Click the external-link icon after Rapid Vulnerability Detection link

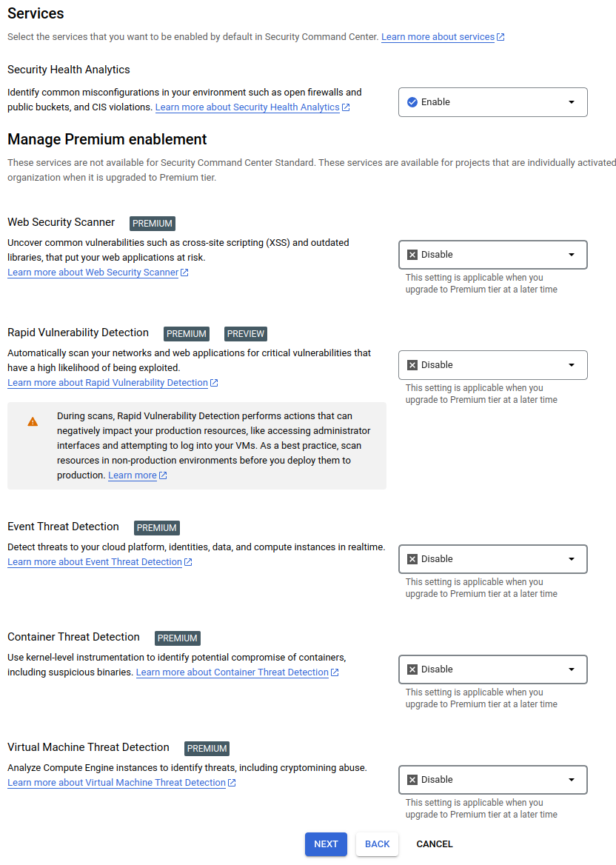214,383
